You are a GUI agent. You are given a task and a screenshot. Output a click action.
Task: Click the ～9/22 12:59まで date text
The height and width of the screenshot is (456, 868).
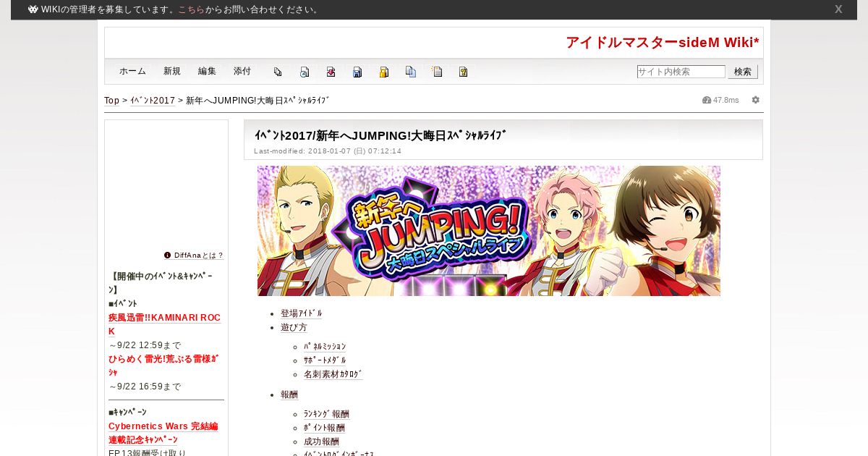(145, 345)
